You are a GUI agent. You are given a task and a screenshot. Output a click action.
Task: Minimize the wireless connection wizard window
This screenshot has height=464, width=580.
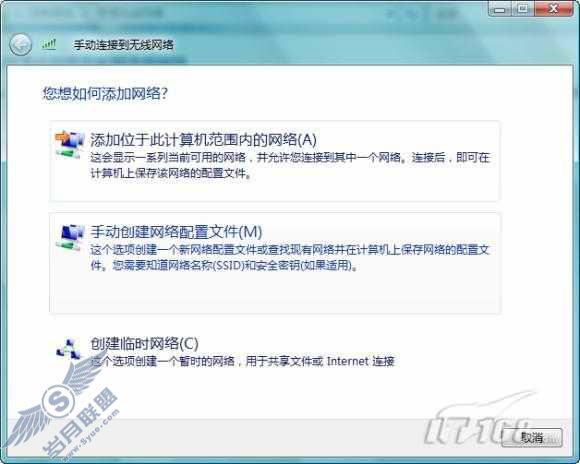coord(500,8)
